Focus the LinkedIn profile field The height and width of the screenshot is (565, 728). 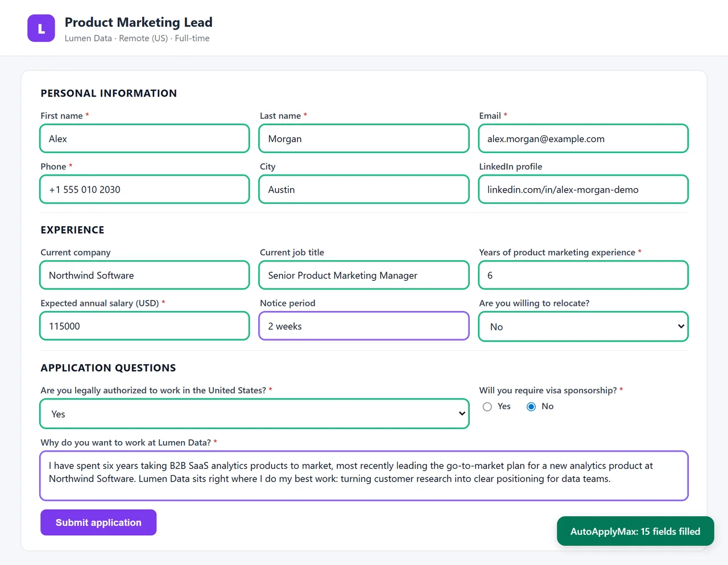coord(584,189)
